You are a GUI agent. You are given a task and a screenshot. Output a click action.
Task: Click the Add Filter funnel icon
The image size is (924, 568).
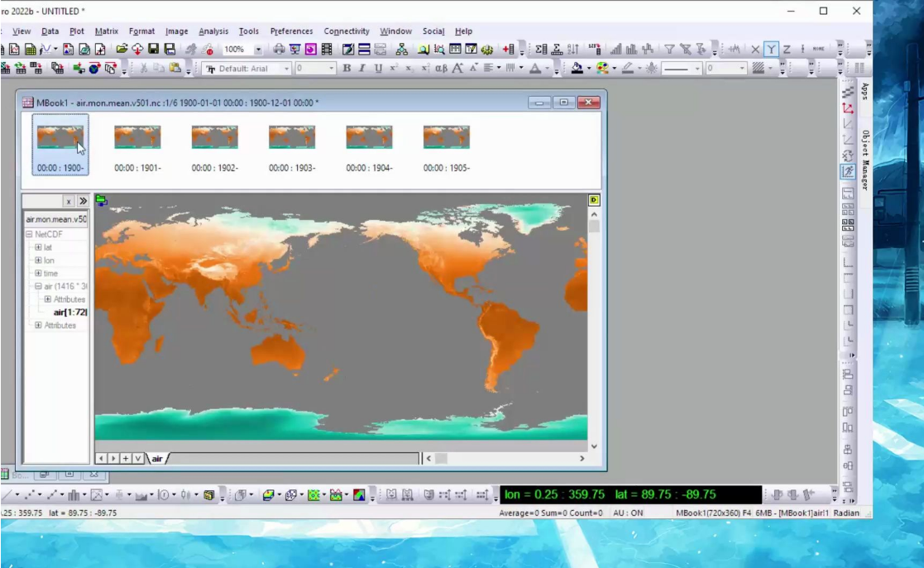click(x=669, y=50)
